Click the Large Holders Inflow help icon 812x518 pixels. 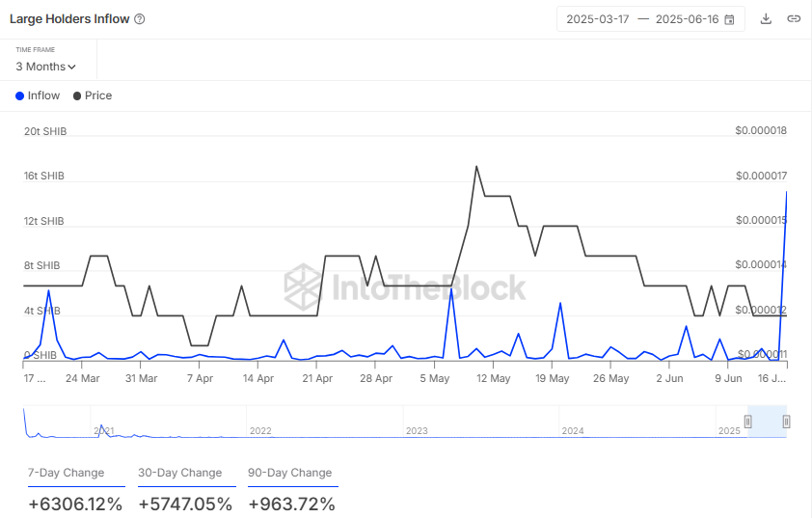(x=140, y=19)
